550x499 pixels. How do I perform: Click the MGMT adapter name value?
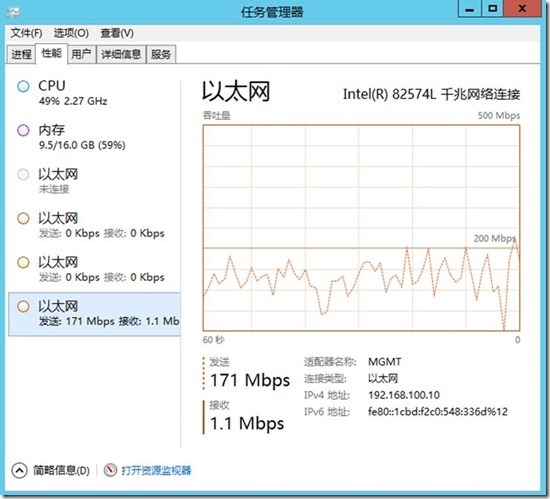click(x=384, y=362)
